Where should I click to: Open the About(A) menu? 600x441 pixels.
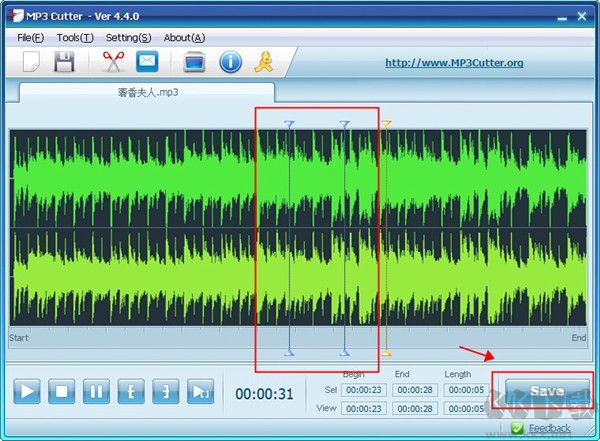point(184,38)
